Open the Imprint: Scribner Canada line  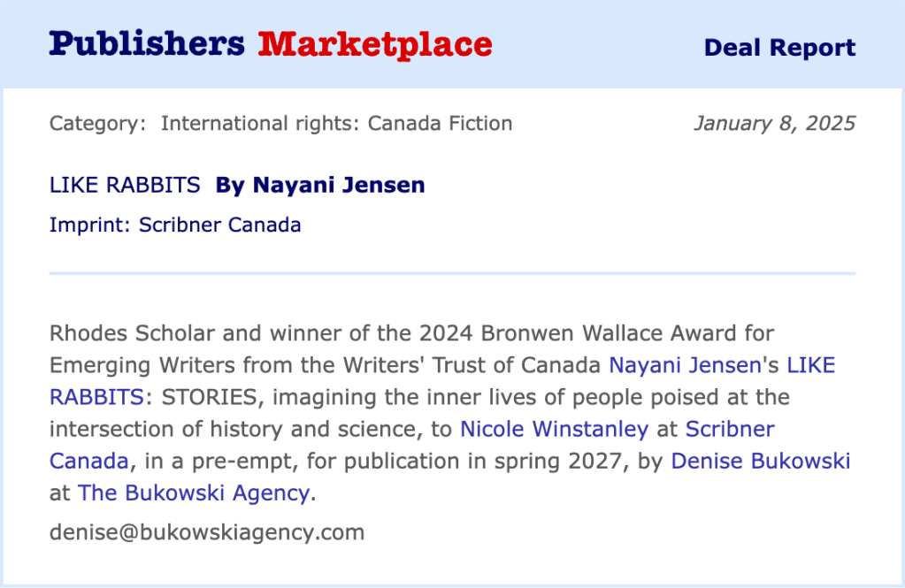175,225
